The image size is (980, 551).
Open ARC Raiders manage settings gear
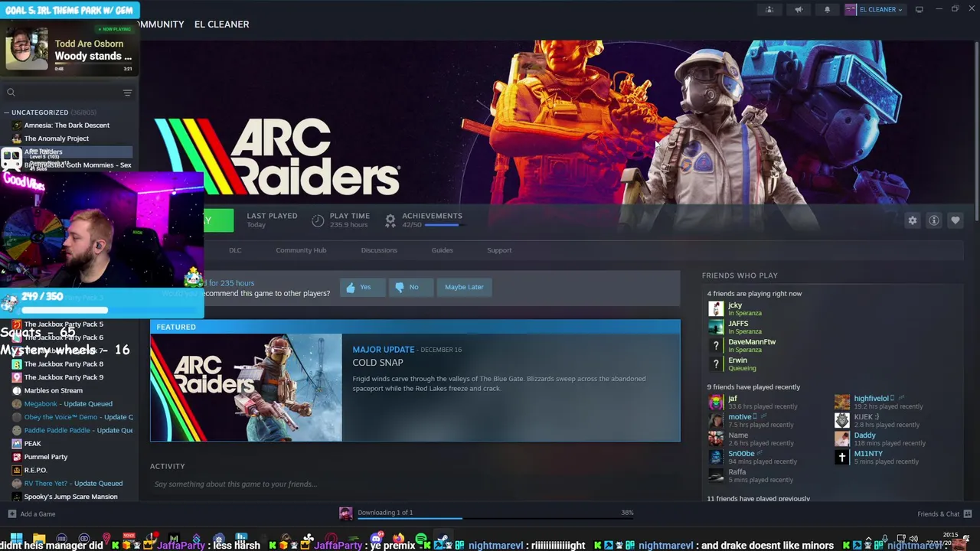tap(913, 220)
